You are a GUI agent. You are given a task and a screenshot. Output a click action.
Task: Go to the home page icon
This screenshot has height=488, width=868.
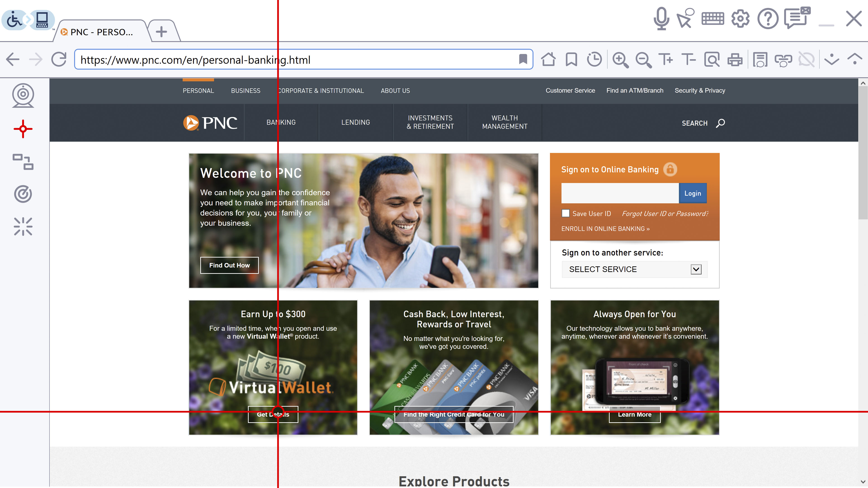548,60
